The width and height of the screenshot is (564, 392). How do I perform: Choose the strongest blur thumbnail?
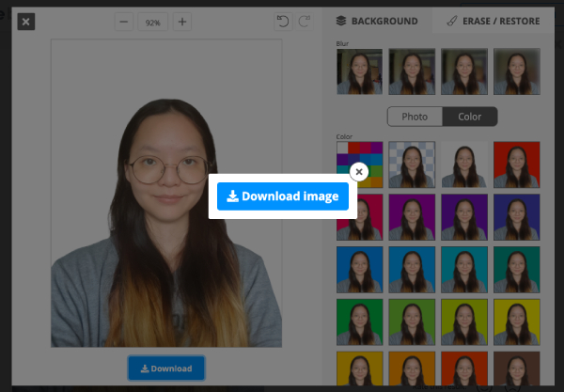pos(517,71)
